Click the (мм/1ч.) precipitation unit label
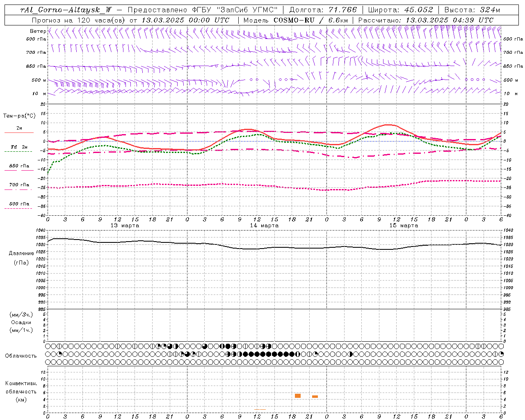525x420 pixels. coord(21,330)
